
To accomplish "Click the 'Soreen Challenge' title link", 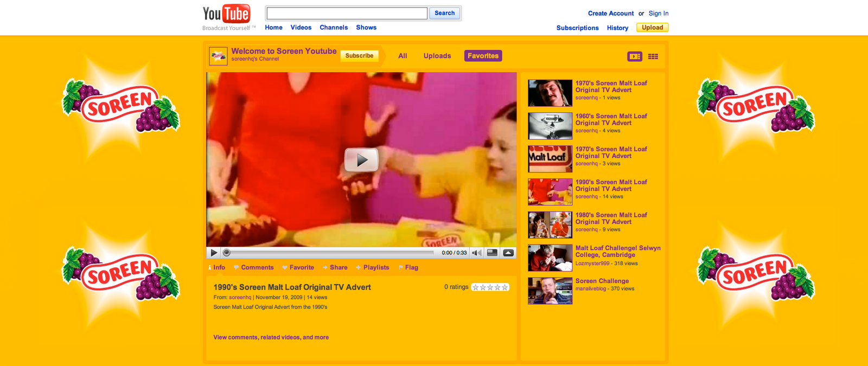I will [602, 281].
